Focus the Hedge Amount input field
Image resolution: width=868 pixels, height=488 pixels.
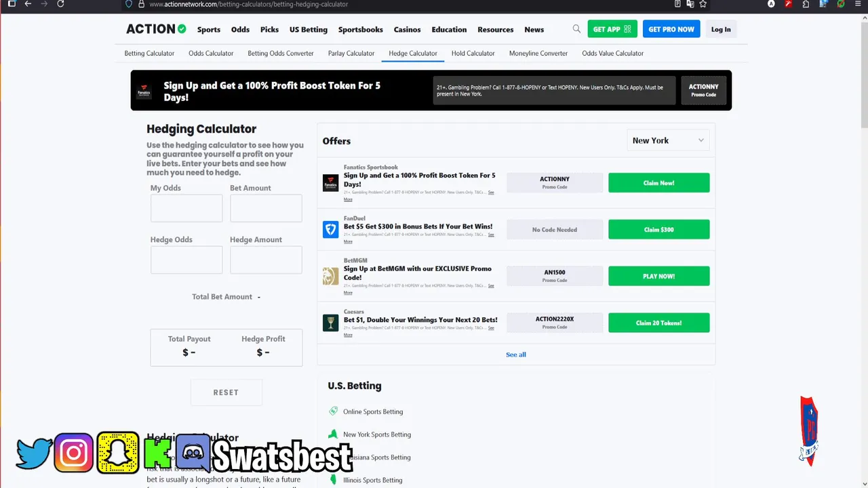pyautogui.click(x=266, y=260)
